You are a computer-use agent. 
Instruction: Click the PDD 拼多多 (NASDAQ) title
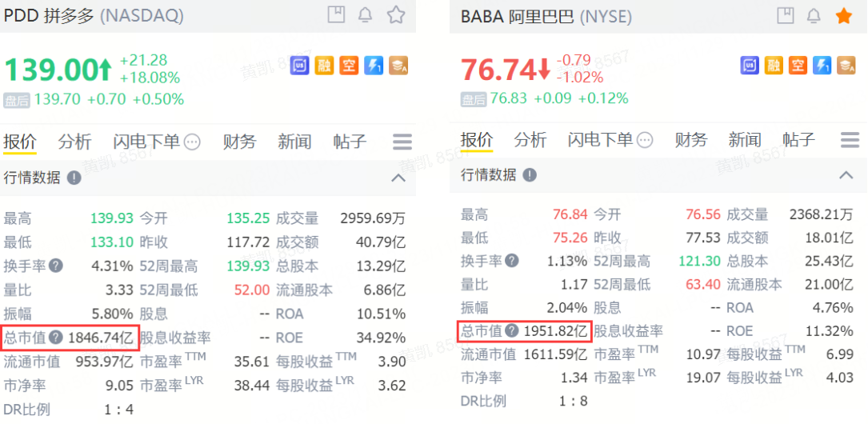94,15
